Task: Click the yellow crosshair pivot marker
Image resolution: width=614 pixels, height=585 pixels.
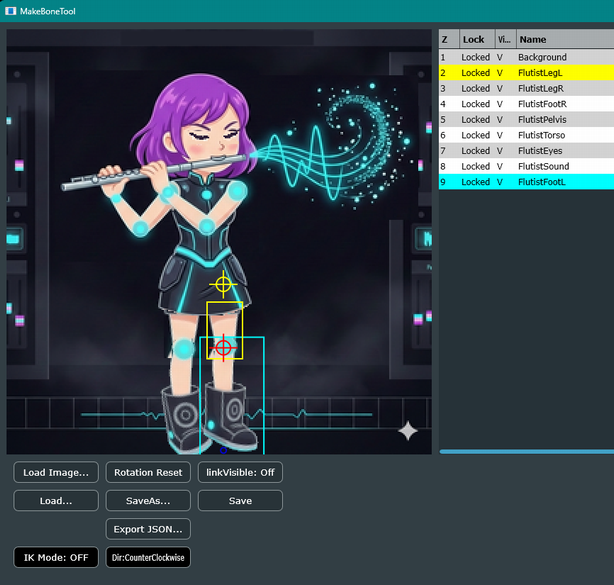Action: pos(223,284)
